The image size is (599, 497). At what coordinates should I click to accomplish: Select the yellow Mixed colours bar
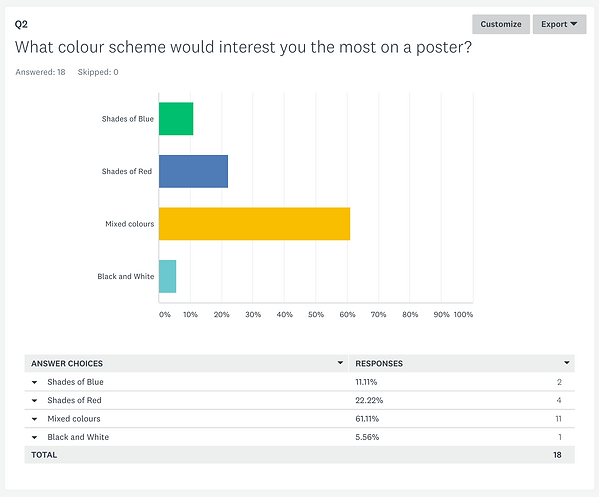tap(254, 224)
